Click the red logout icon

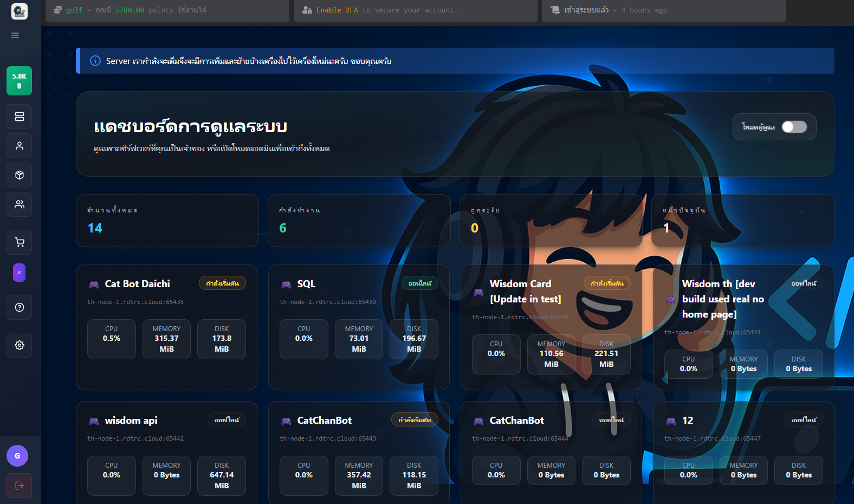click(20, 486)
